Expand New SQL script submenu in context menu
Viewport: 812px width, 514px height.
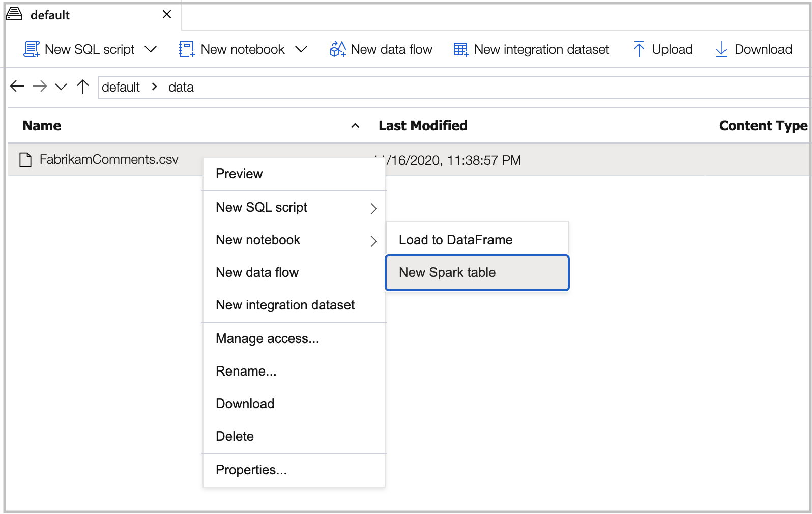(x=294, y=208)
